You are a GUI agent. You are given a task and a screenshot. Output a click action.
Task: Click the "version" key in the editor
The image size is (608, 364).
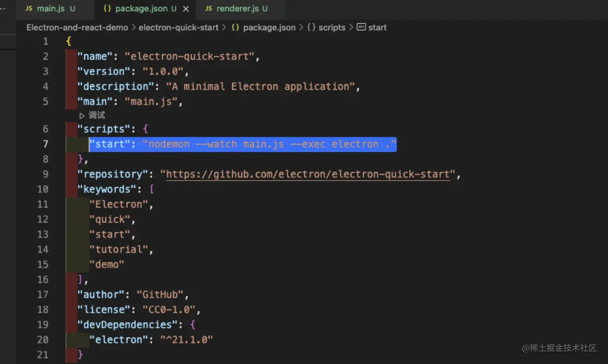104,71
